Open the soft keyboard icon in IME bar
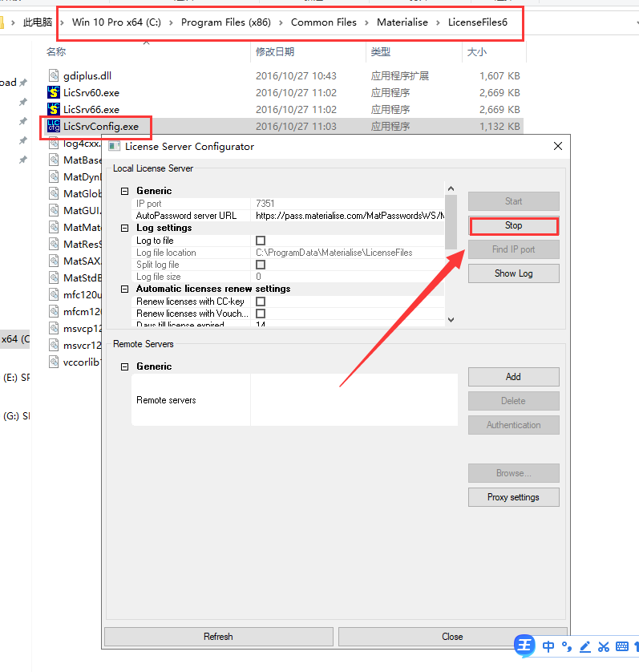 pos(622,646)
